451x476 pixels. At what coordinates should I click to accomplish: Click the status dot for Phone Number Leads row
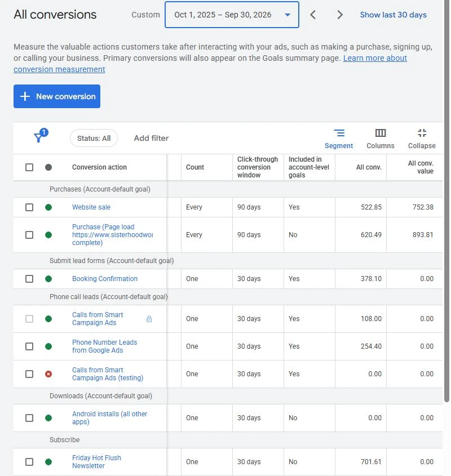click(48, 346)
